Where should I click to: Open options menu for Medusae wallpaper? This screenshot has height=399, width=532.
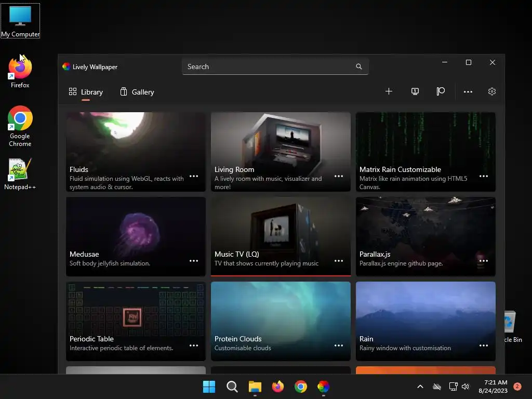pos(194,261)
